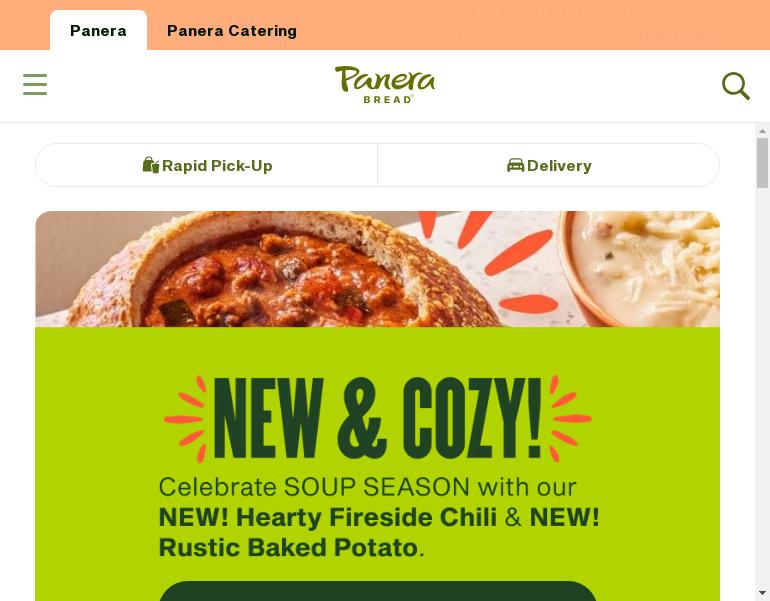
Task: Click the Celebrate SOUP SEASON line
Action: (367, 487)
